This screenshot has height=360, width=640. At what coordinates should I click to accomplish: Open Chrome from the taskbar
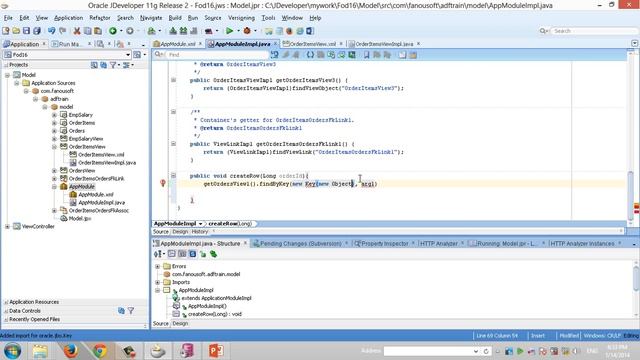point(99,350)
